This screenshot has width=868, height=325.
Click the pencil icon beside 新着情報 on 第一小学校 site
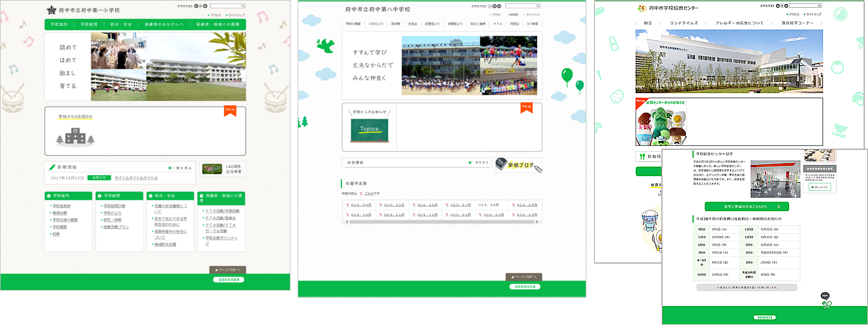click(x=52, y=167)
